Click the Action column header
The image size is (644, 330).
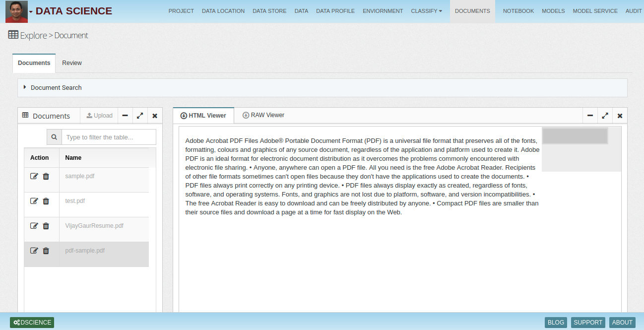40,158
